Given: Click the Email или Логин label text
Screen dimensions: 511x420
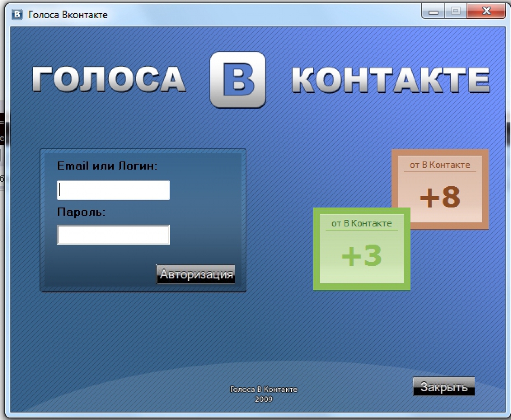Looking at the screenshot, I should [x=107, y=166].
